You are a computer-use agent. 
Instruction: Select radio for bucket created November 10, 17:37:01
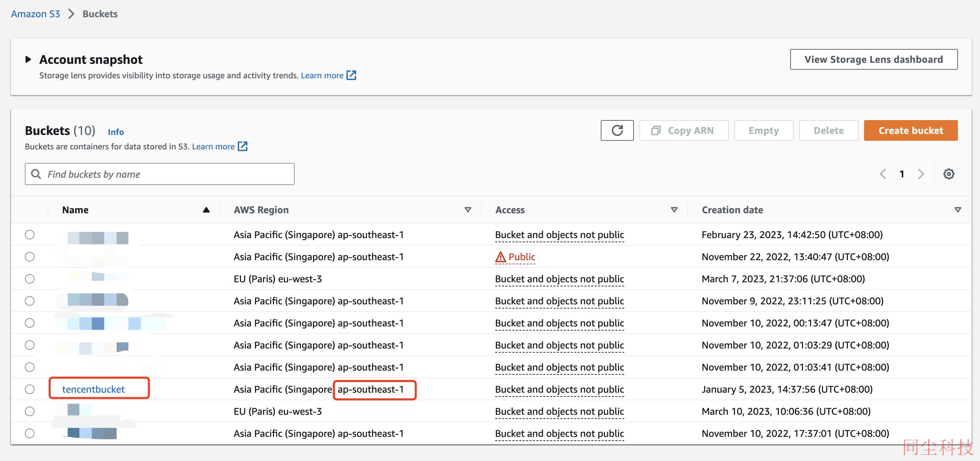pyautogui.click(x=30, y=433)
